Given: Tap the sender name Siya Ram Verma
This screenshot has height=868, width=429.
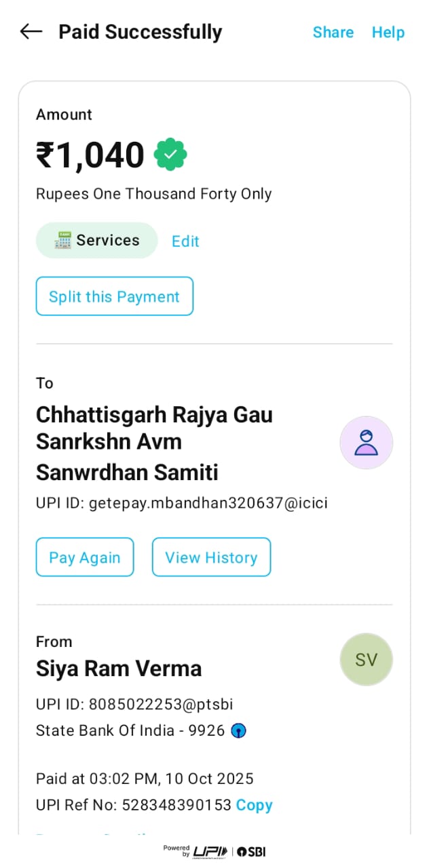Looking at the screenshot, I should pos(119,669).
